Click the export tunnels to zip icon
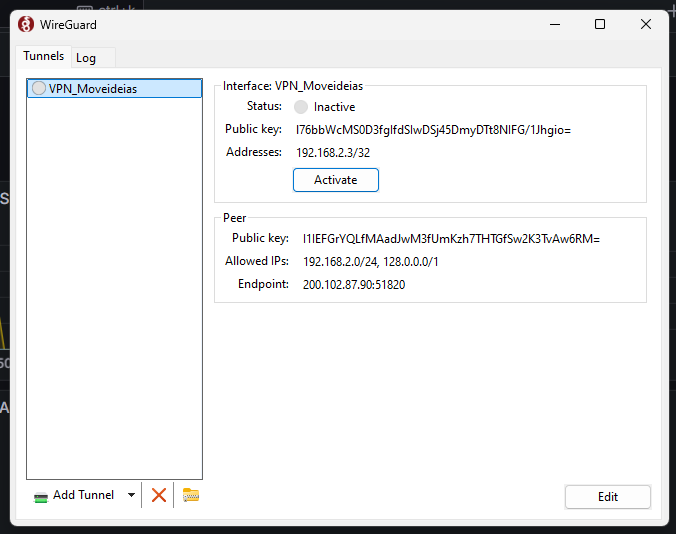 tap(191, 495)
